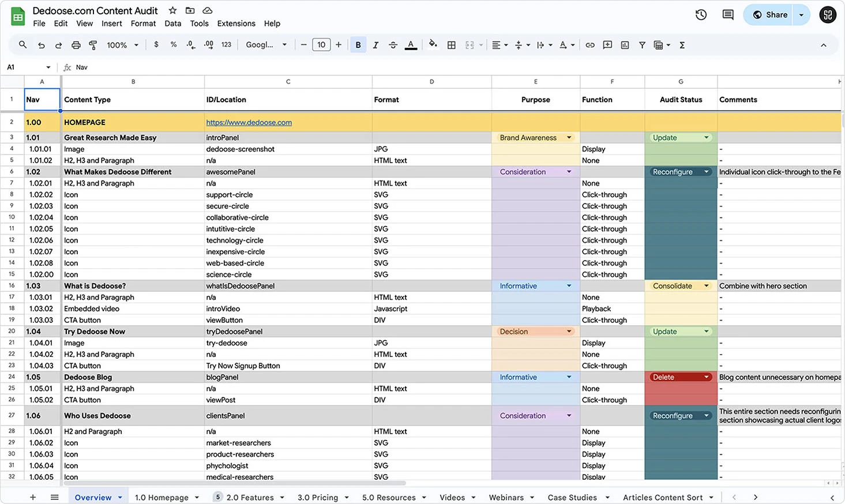Click the Functions sigma icon
This screenshot has height=504, width=845.
click(x=682, y=44)
